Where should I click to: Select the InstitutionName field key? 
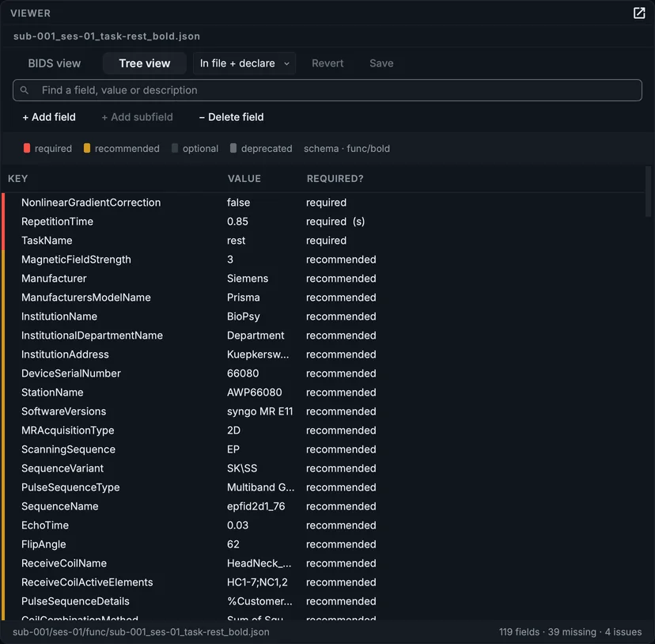pos(59,316)
